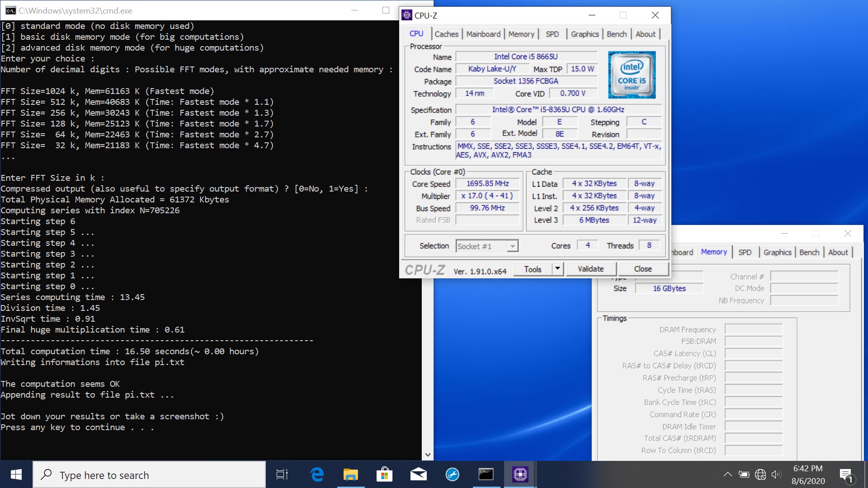This screenshot has width=868, height=488.
Task: Open the battery status tray icon
Action: click(744, 474)
